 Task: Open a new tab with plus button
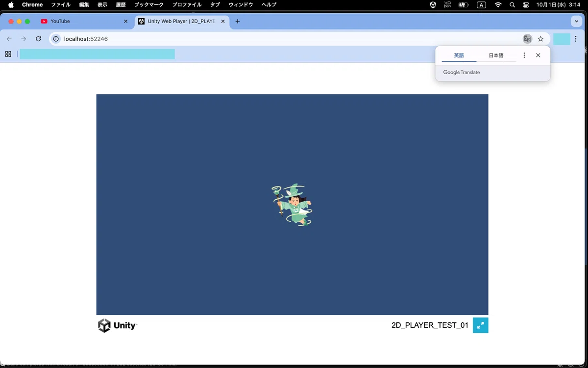click(x=238, y=22)
